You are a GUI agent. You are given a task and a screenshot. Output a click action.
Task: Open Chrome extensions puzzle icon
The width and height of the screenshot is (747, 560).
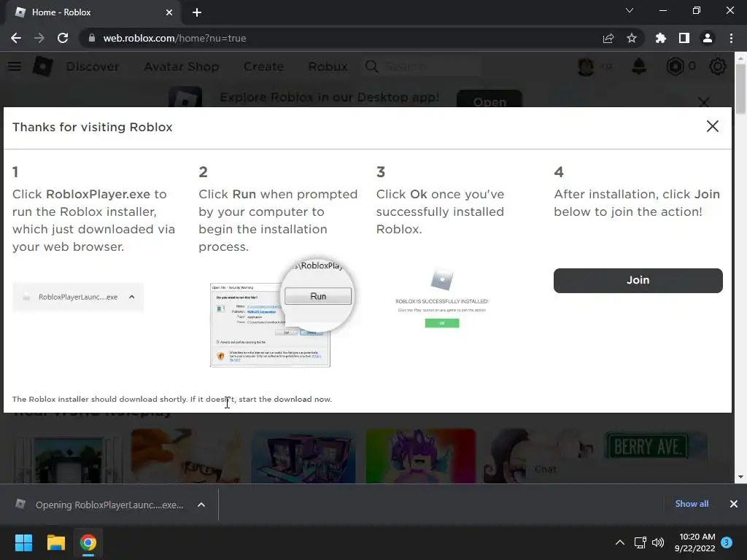(x=661, y=38)
